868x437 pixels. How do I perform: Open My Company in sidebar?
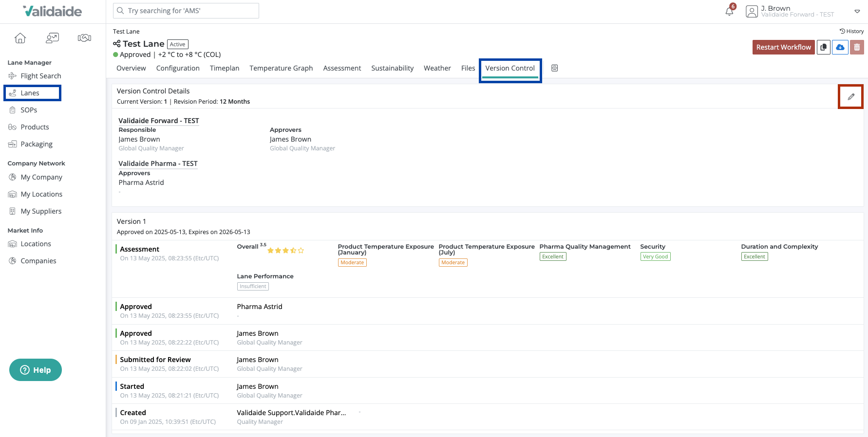pos(41,177)
